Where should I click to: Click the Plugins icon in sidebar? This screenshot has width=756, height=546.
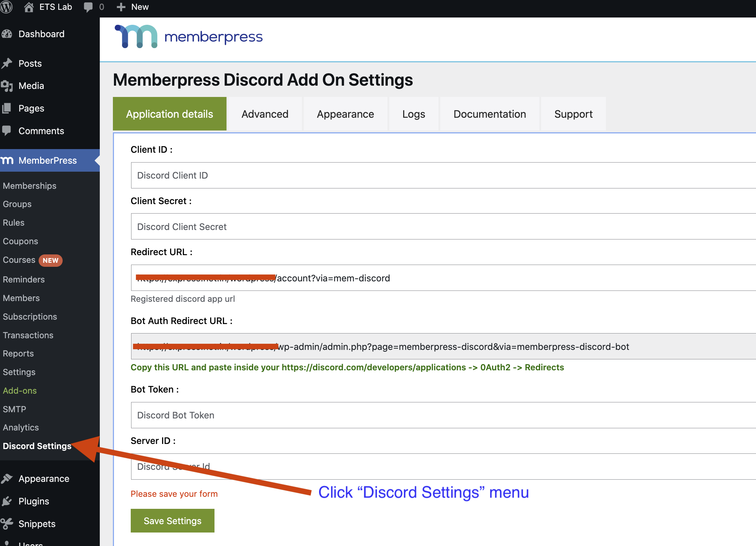(x=9, y=501)
